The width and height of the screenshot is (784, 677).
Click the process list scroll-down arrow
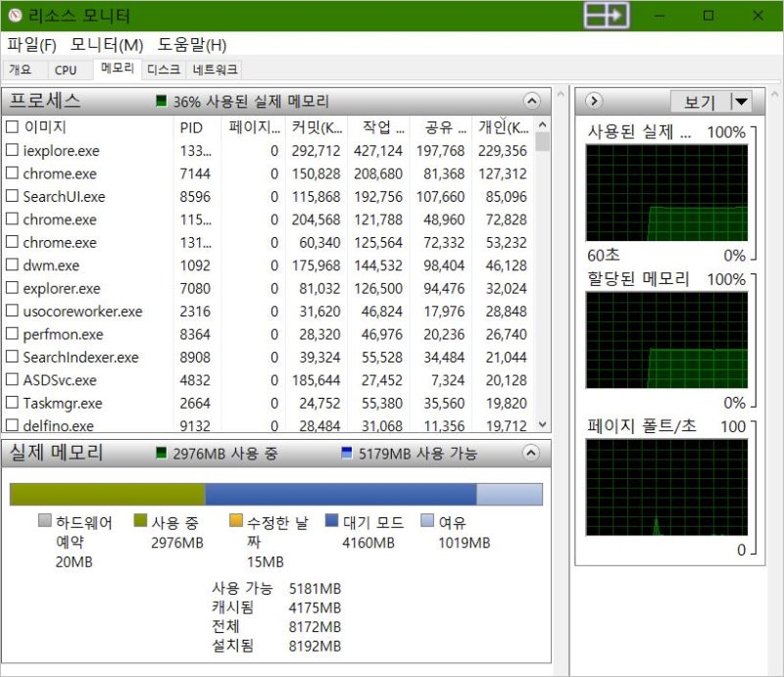pyautogui.click(x=543, y=425)
